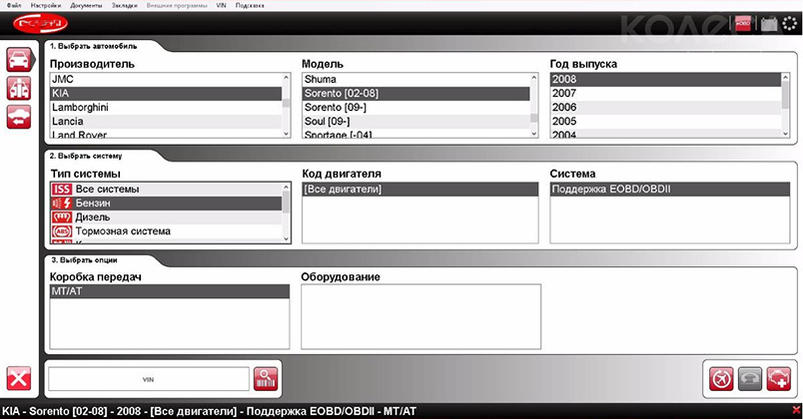Open the truck and people sidebar icon
The width and height of the screenshot is (803, 419).
[x=19, y=88]
